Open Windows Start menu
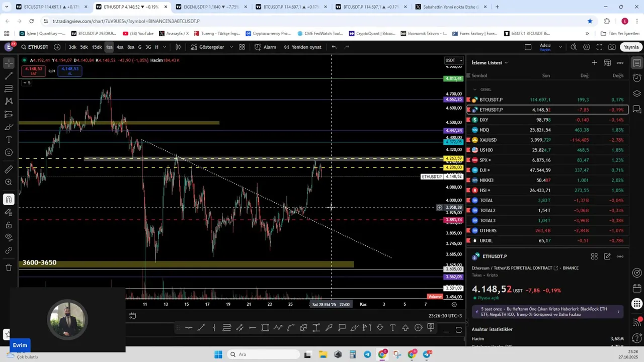Image resolution: width=644 pixels, height=362 pixels. 218,354
